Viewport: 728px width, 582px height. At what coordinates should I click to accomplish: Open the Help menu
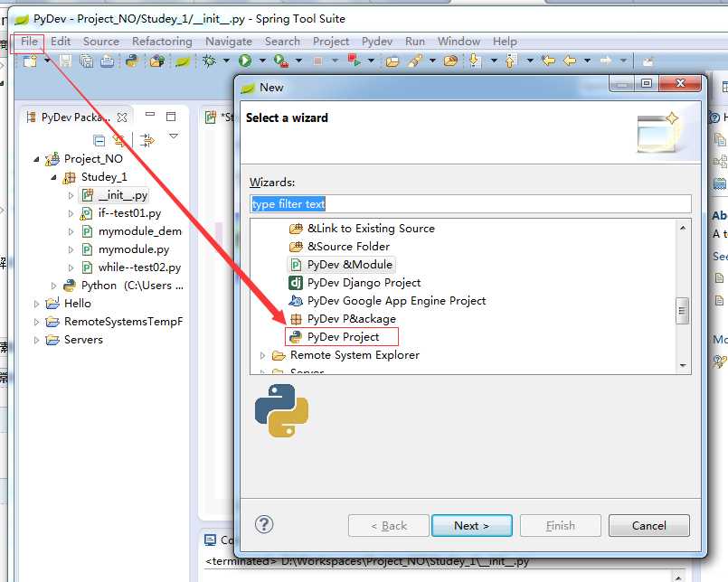(505, 42)
